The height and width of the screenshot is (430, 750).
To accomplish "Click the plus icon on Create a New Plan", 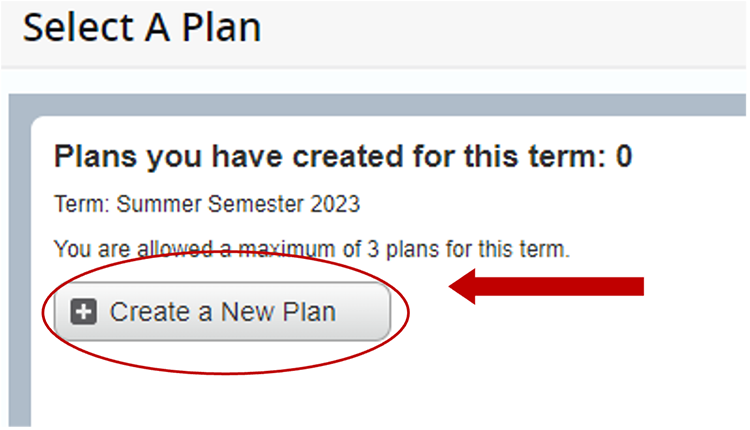I will click(84, 312).
